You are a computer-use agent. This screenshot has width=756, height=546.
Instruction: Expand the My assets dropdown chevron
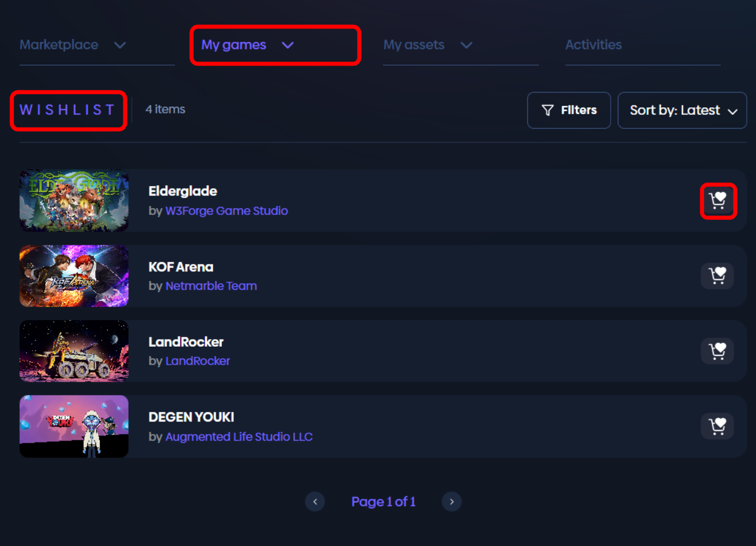[466, 45]
